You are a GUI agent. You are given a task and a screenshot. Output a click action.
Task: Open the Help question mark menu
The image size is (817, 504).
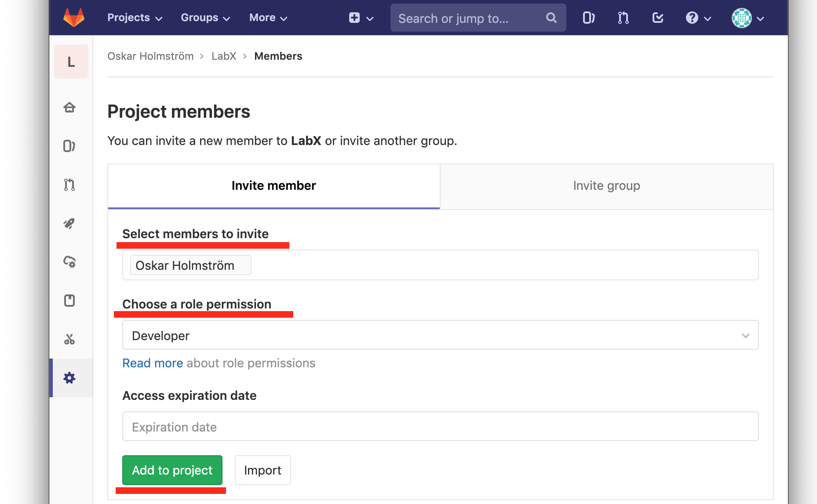692,18
